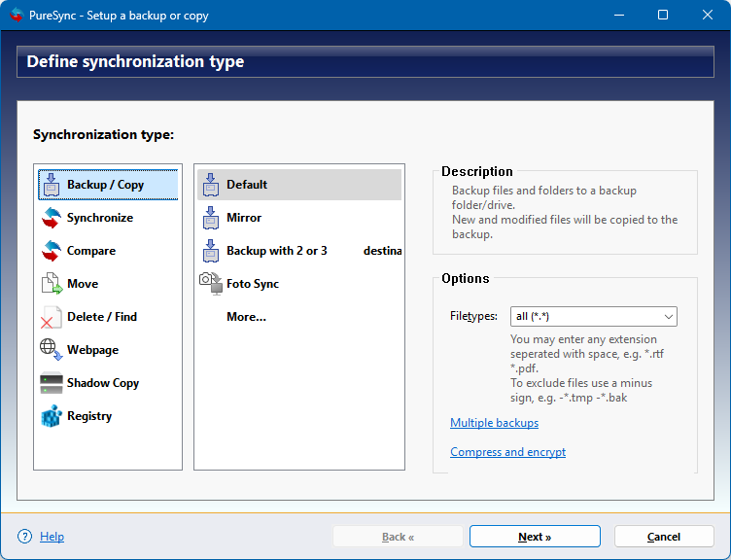The height and width of the screenshot is (560, 731).
Task: Click the Registry cubes icon
Action: (52, 416)
